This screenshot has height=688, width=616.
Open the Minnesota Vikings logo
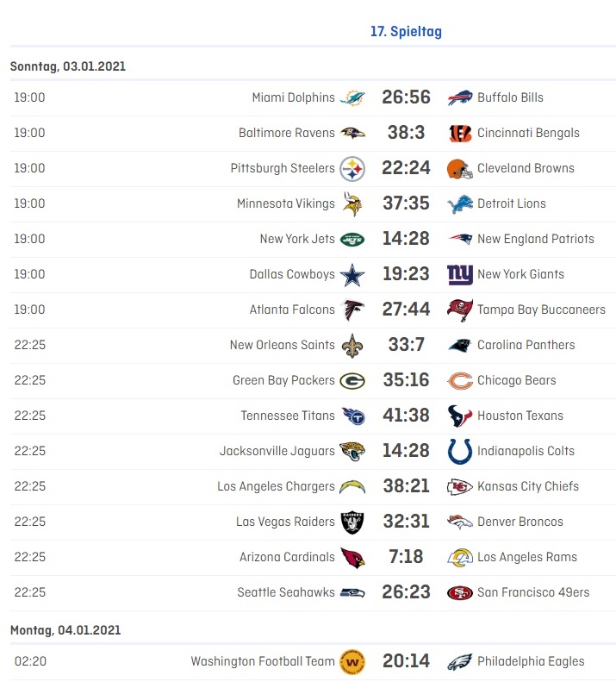tap(352, 204)
